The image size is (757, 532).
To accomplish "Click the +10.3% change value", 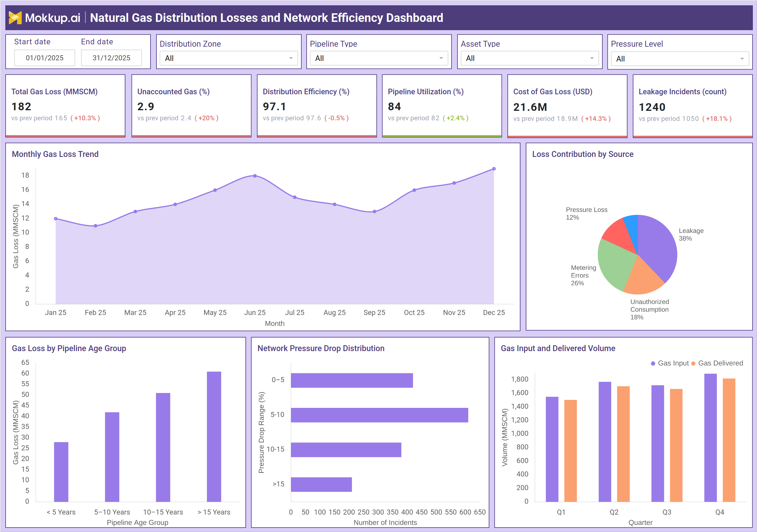I will (85, 118).
